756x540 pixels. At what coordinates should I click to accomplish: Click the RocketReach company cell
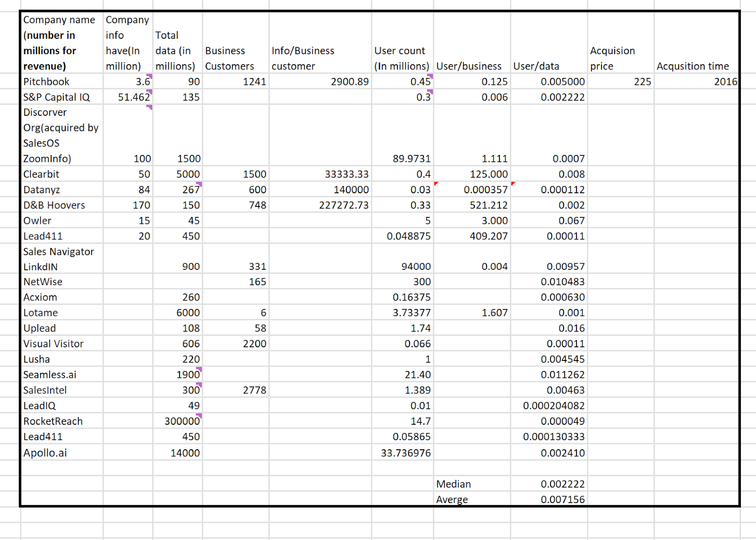click(62, 421)
